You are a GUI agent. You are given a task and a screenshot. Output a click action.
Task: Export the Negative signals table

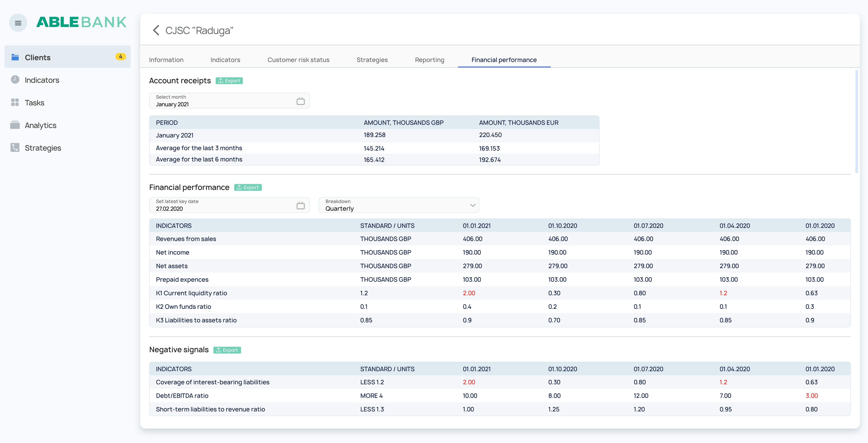tap(227, 350)
